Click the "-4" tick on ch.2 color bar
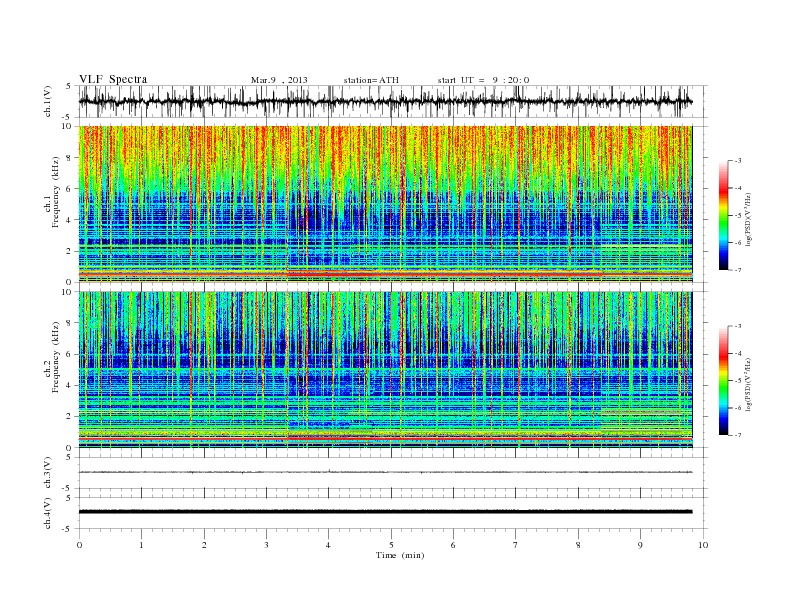 738,353
